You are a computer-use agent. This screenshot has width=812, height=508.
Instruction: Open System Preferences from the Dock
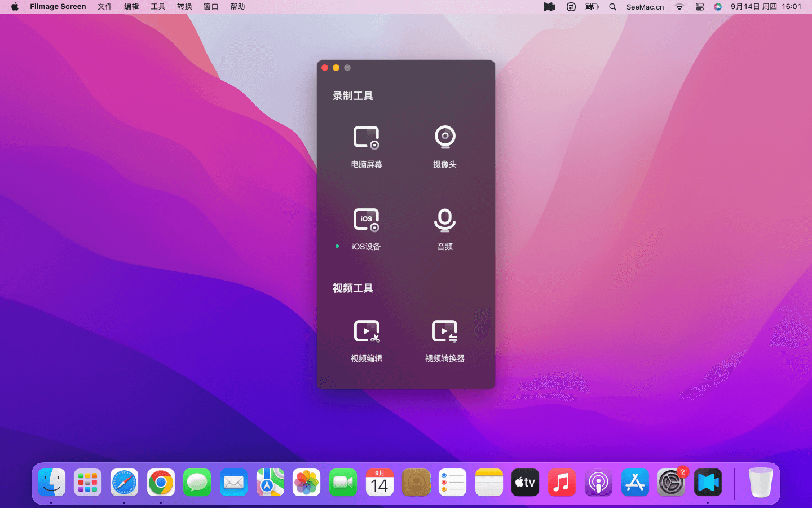coord(671,483)
